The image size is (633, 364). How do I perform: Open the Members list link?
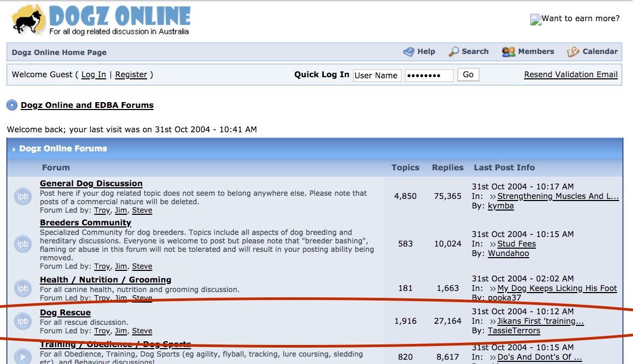pos(528,52)
